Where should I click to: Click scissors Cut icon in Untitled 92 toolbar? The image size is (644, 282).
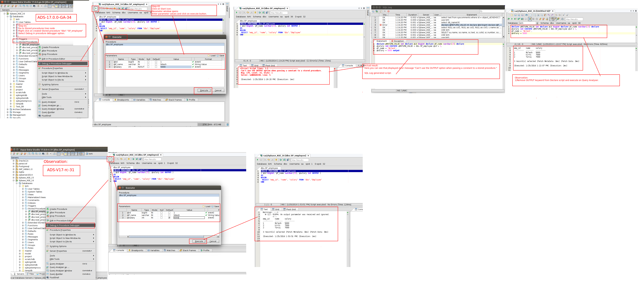point(538,15)
